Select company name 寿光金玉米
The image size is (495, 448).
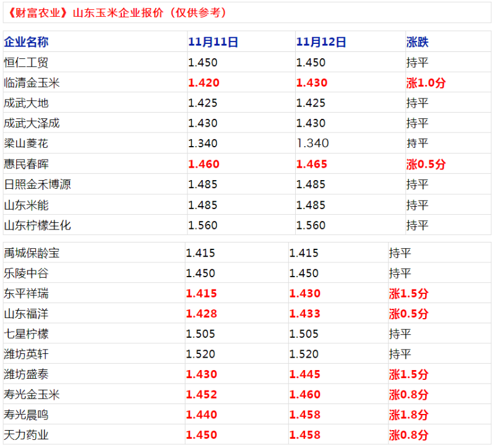(x=32, y=394)
